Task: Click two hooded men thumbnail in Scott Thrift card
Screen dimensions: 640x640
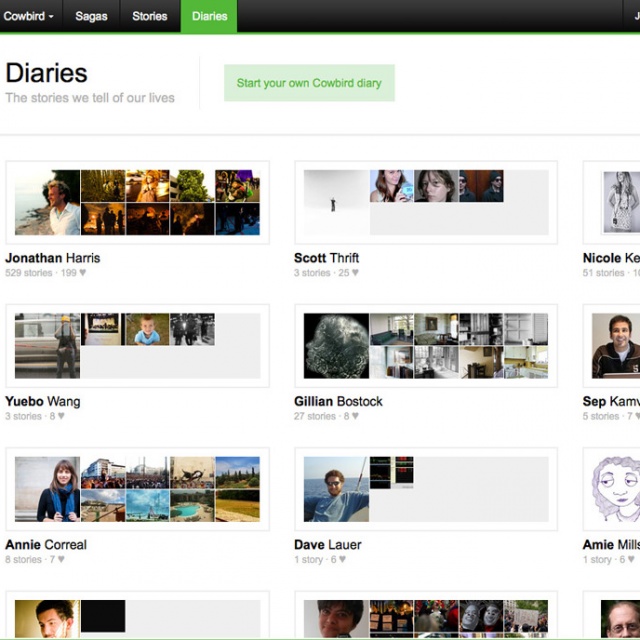Action: click(x=481, y=186)
